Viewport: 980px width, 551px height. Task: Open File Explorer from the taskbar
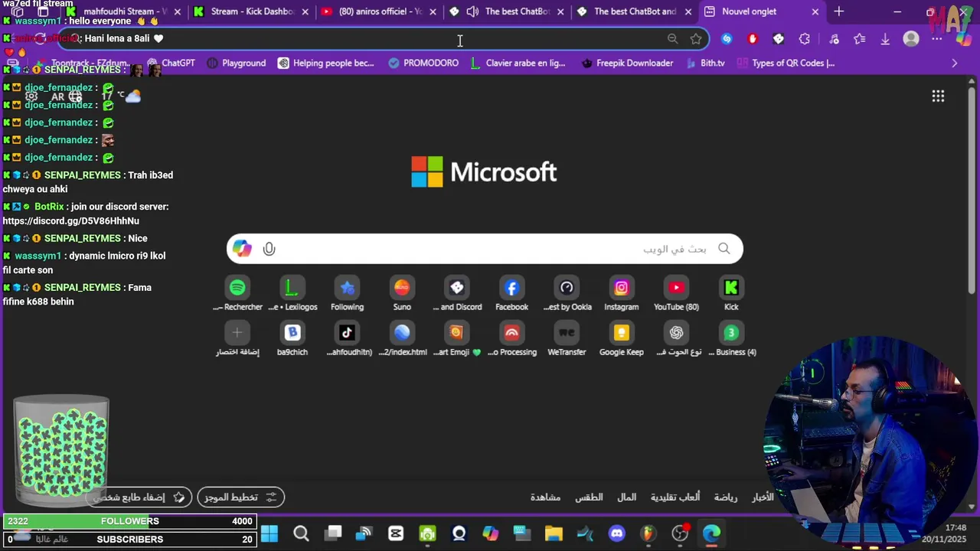(554, 533)
